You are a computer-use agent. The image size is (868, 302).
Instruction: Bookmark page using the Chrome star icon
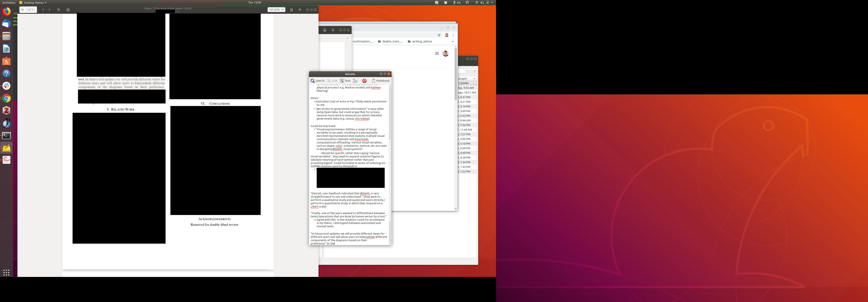(x=439, y=35)
